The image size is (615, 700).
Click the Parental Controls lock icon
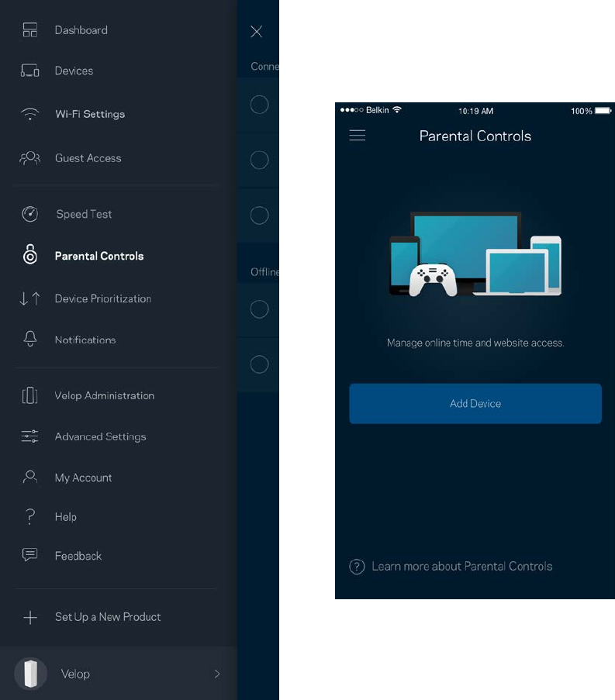point(30,254)
